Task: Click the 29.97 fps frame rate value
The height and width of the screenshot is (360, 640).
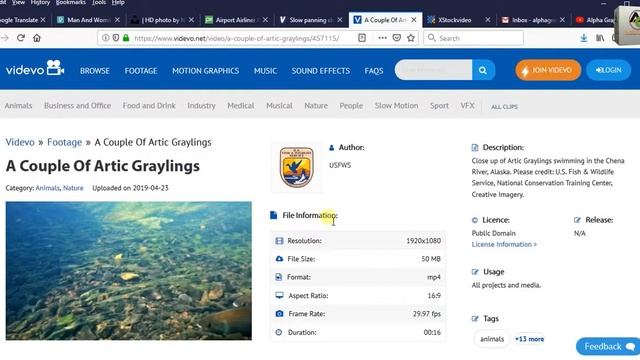Action: tap(427, 313)
